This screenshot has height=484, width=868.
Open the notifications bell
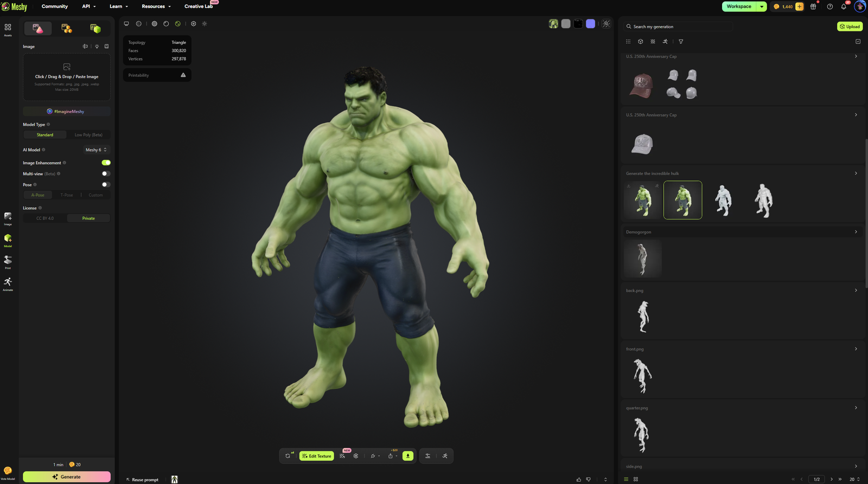tap(844, 7)
